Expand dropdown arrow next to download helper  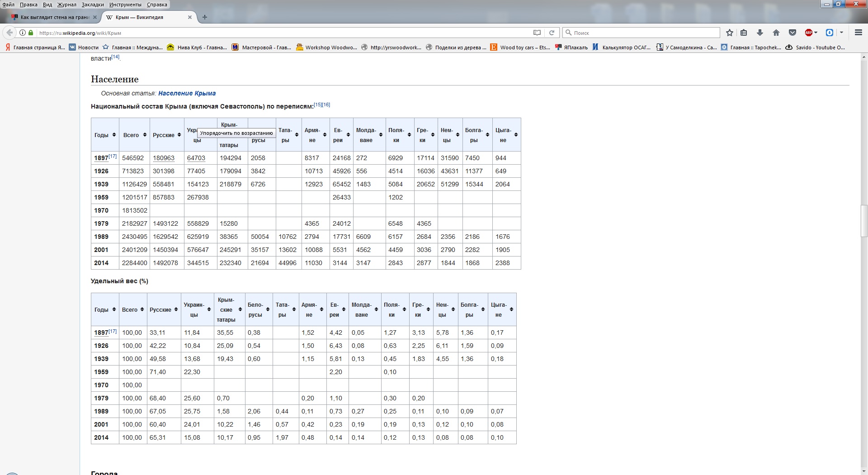[841, 33]
